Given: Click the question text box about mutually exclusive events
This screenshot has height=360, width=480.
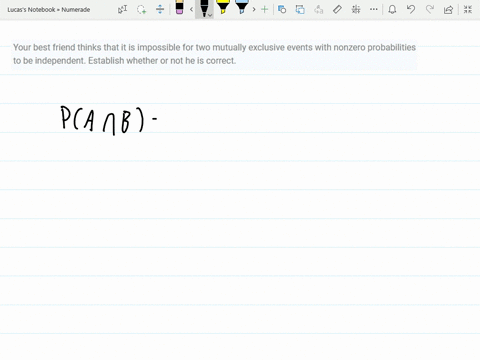Looking at the screenshot, I should coord(214,54).
